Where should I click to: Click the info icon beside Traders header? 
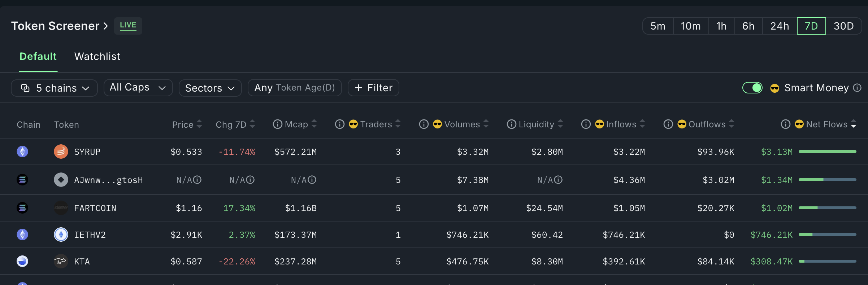pyautogui.click(x=340, y=124)
